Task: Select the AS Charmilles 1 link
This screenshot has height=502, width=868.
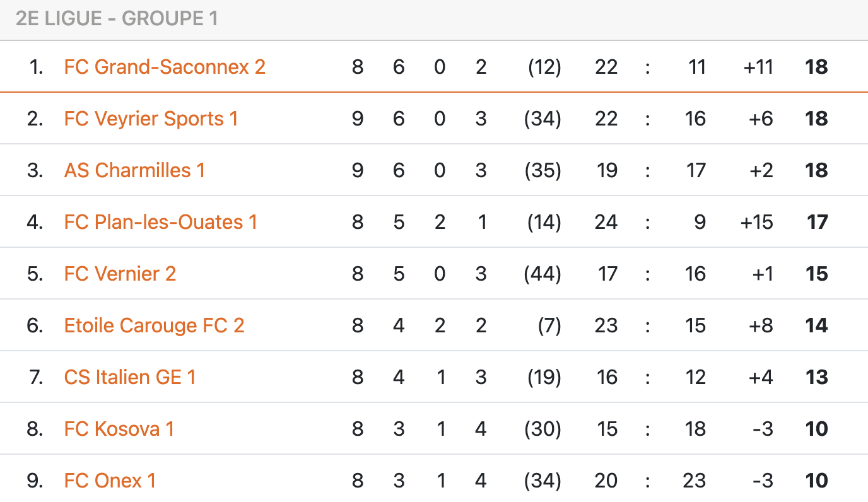Action: [134, 170]
